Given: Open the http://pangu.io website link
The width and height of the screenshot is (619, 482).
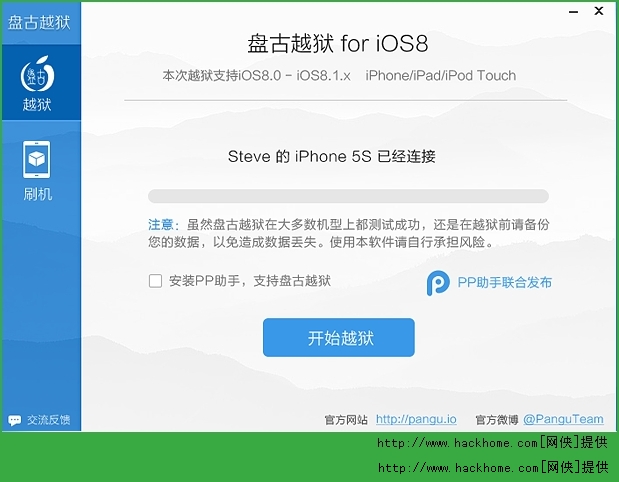Looking at the screenshot, I should (416, 419).
